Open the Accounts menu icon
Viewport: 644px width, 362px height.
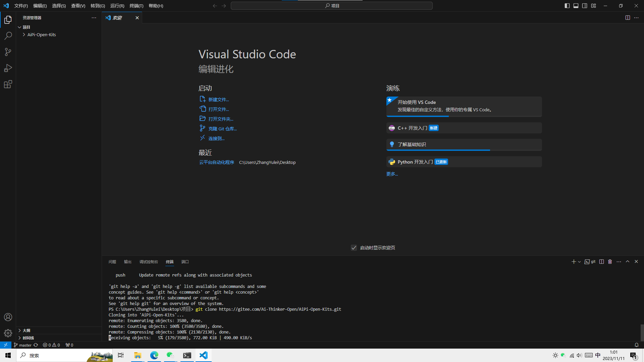point(8,317)
